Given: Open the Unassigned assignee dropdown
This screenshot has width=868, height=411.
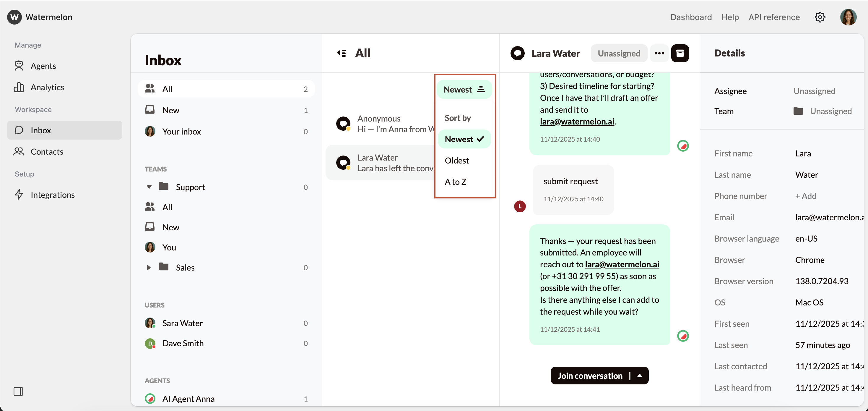Looking at the screenshot, I should [x=619, y=53].
